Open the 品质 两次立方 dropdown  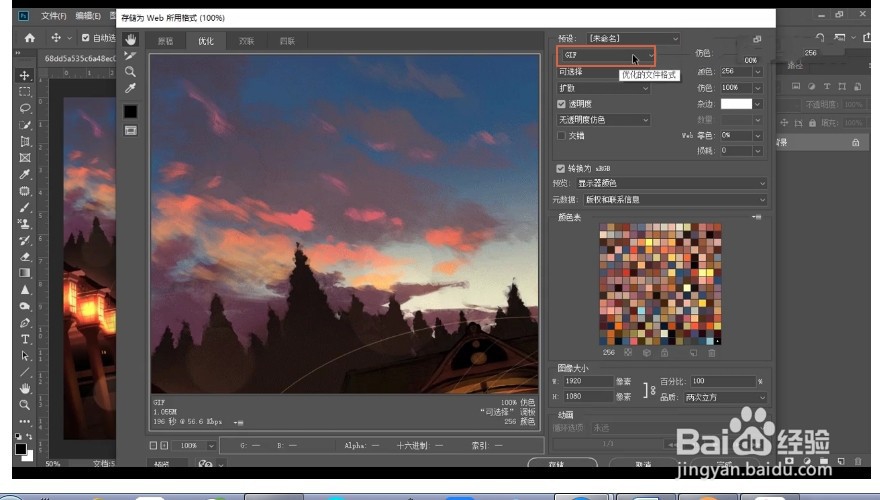coord(725,397)
